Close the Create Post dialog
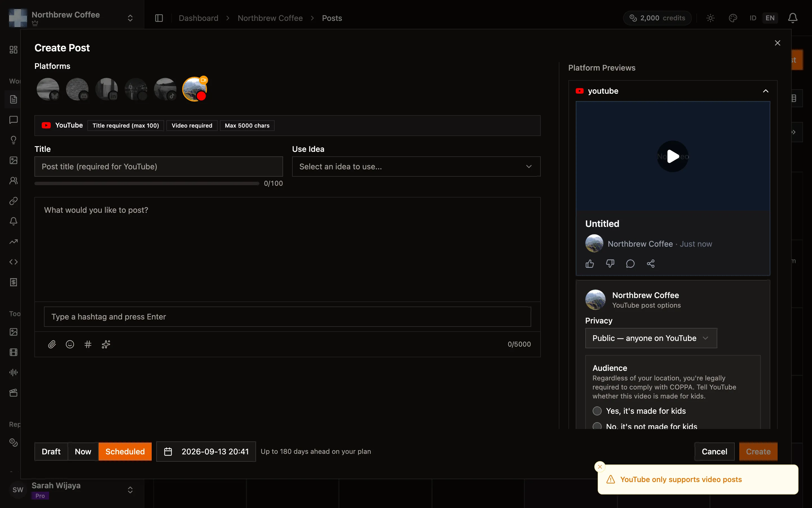 pyautogui.click(x=777, y=43)
